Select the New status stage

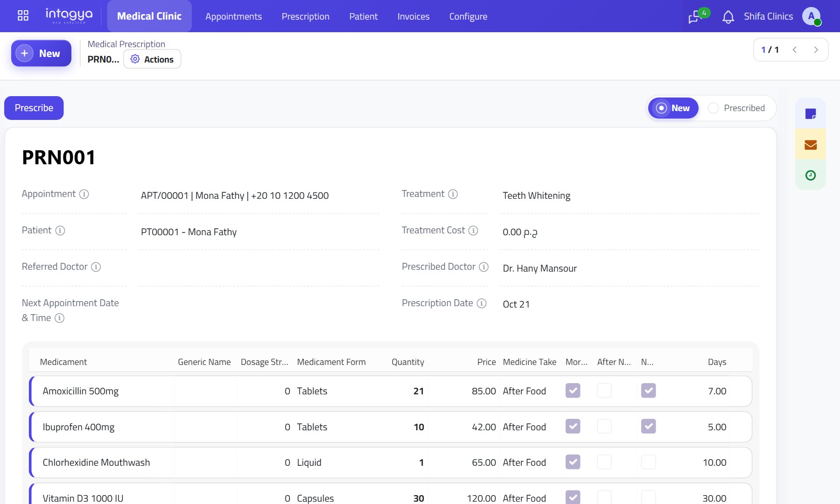click(x=673, y=108)
